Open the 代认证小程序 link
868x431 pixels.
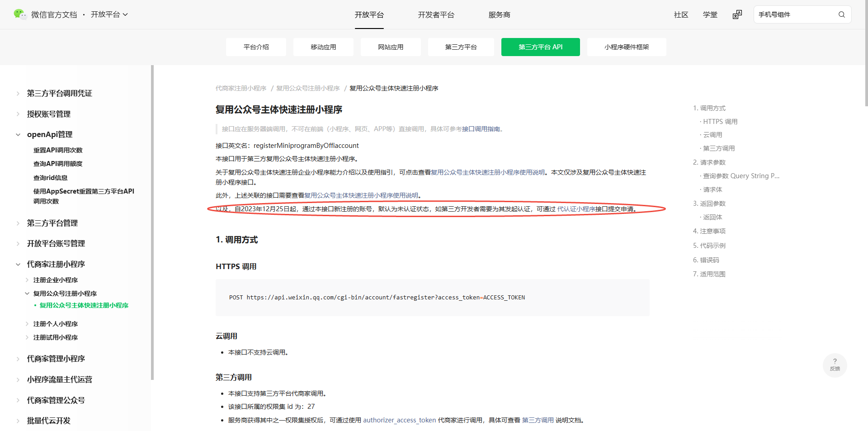pos(576,209)
